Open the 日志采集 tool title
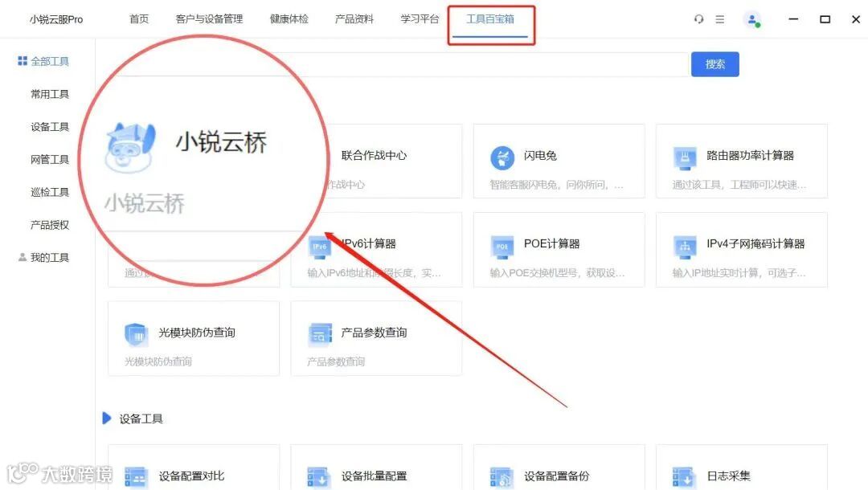The image size is (868, 490). coord(728,476)
